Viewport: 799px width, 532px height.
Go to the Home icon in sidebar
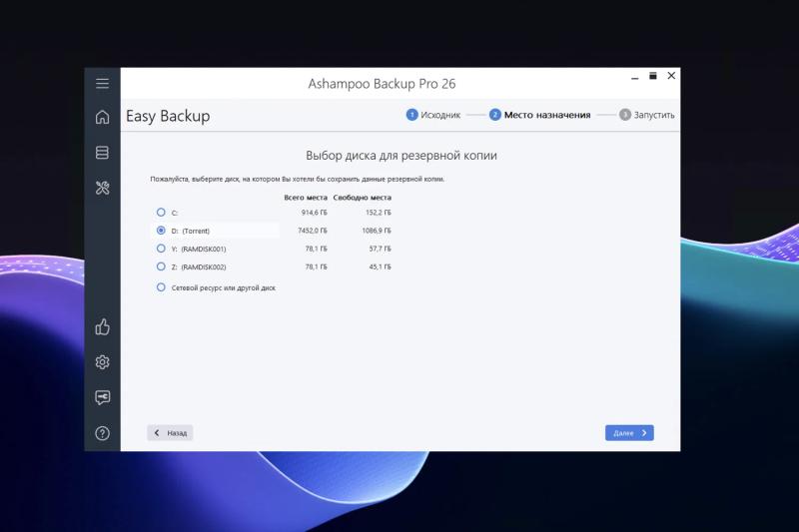[x=102, y=117]
